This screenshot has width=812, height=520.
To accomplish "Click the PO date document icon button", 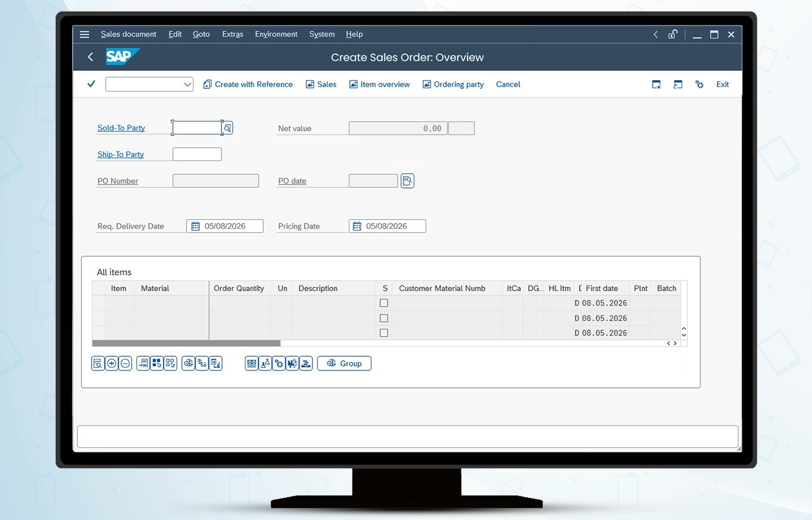I will pyautogui.click(x=407, y=181).
